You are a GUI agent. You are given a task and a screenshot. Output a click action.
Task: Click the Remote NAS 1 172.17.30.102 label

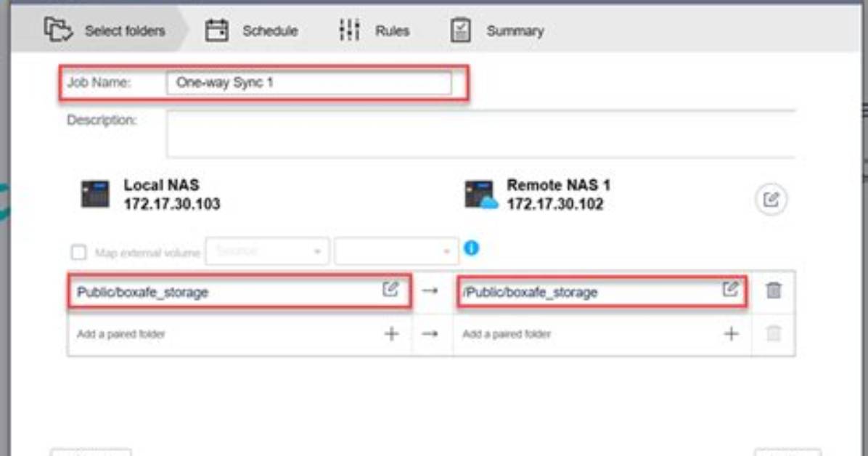(x=559, y=195)
